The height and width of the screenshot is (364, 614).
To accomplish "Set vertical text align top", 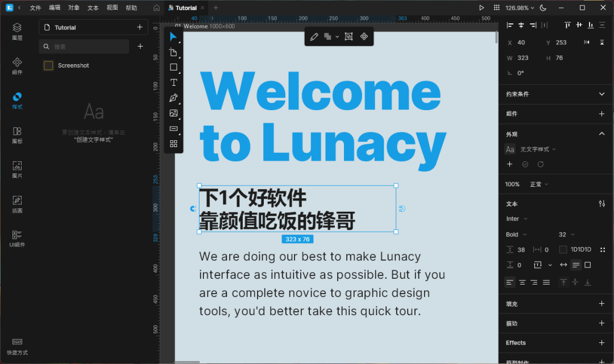I will point(563,282).
